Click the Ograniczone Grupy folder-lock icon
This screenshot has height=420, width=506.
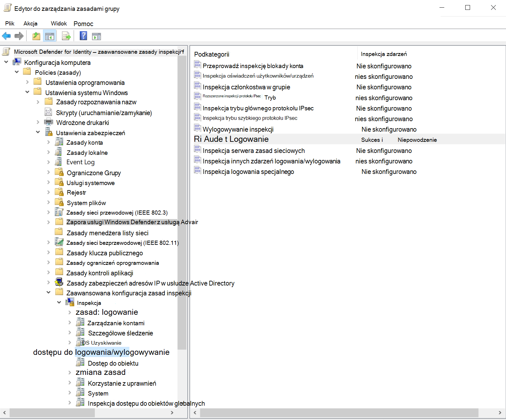(x=59, y=172)
